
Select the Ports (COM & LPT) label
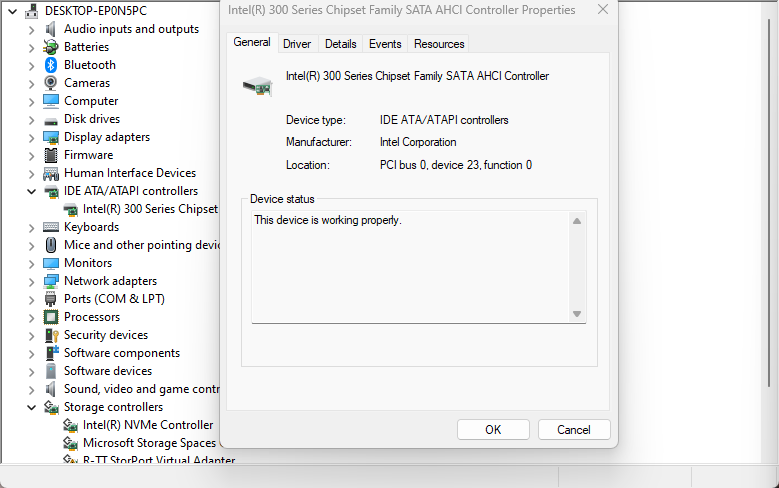point(114,299)
